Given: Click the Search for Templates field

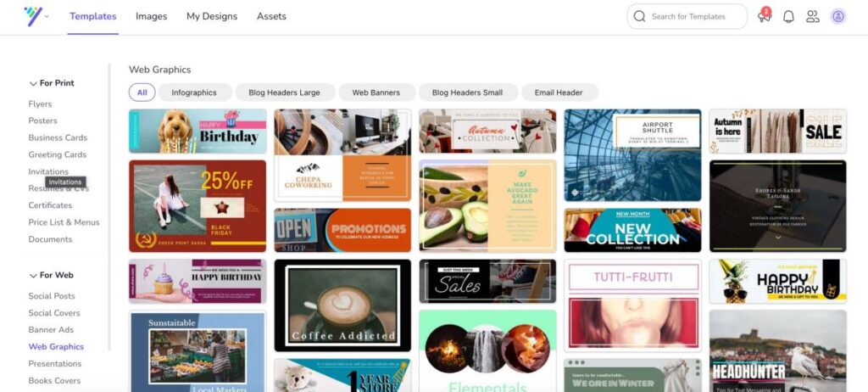Looking at the screenshot, I should (x=687, y=17).
